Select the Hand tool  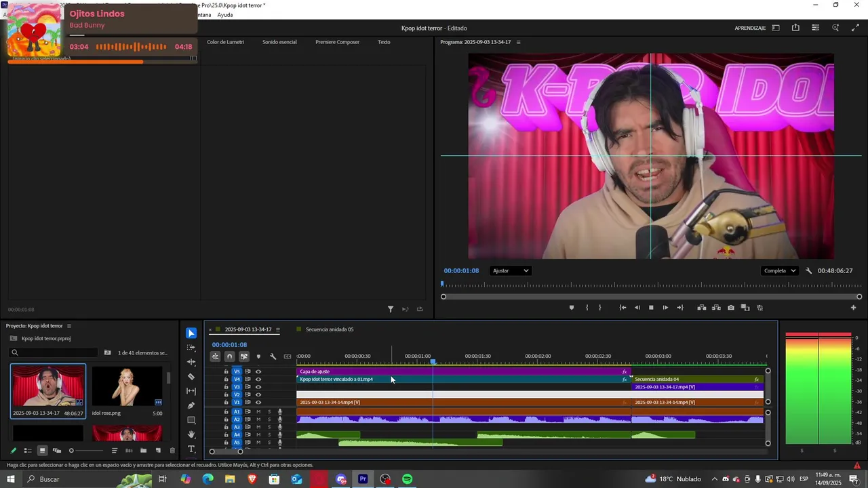[x=191, y=434]
